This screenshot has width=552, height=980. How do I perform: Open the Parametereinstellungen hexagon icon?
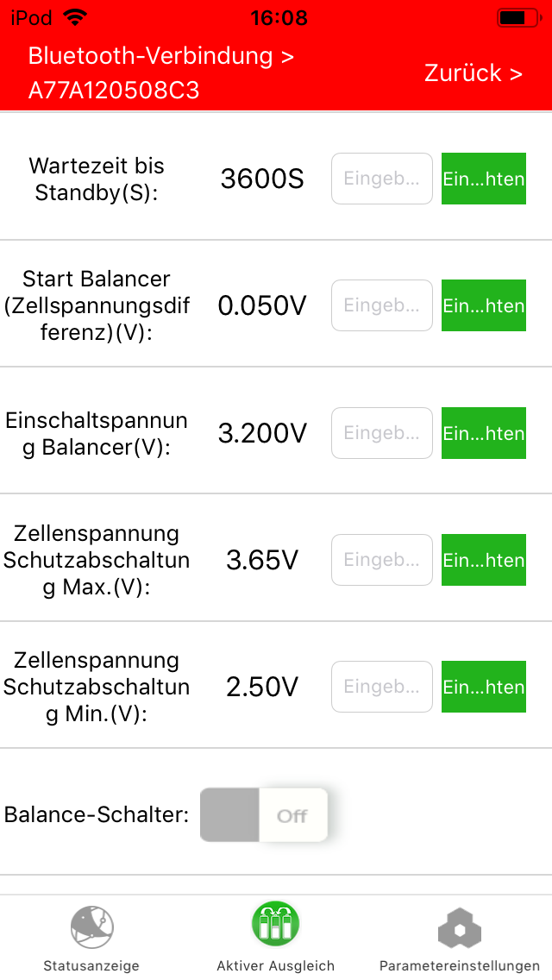tap(459, 929)
